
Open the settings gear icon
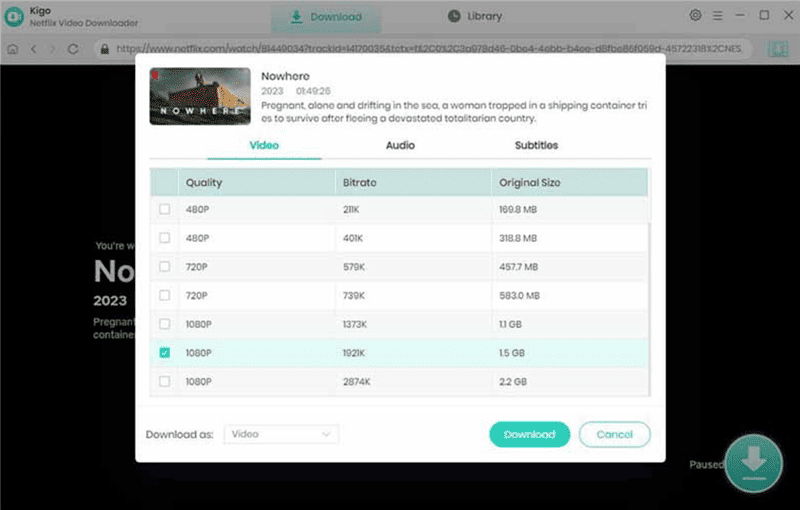click(x=695, y=15)
